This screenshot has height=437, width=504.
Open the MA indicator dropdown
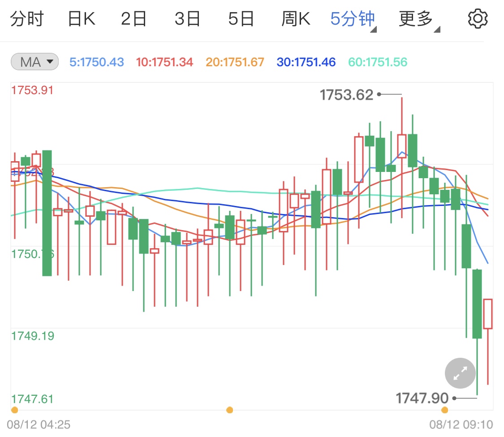coord(34,62)
